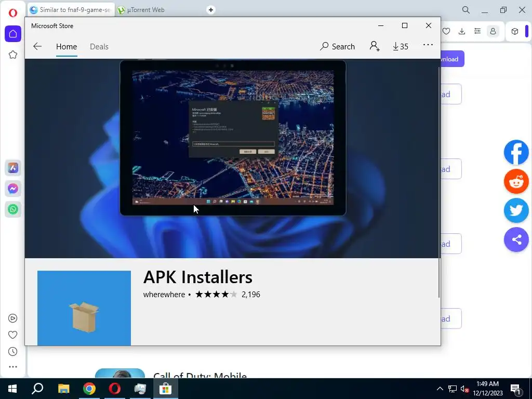Screen dimensions: 532x399
Task: Open the Windows Start menu
Action: point(12,389)
